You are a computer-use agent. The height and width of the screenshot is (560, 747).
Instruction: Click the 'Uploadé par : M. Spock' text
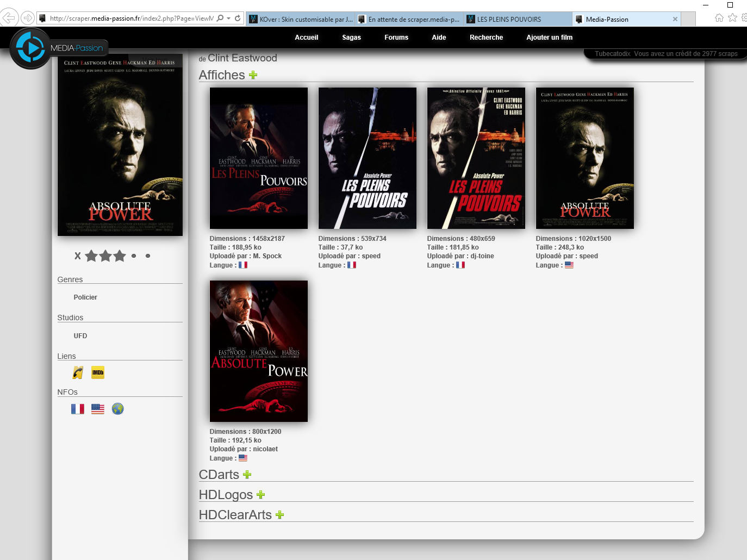(x=246, y=256)
